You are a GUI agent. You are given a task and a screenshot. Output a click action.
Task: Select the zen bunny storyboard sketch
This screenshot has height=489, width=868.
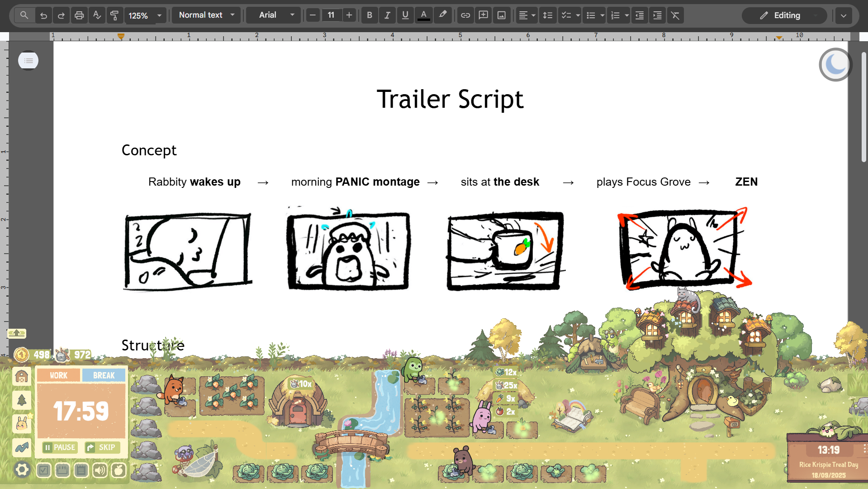click(x=685, y=248)
